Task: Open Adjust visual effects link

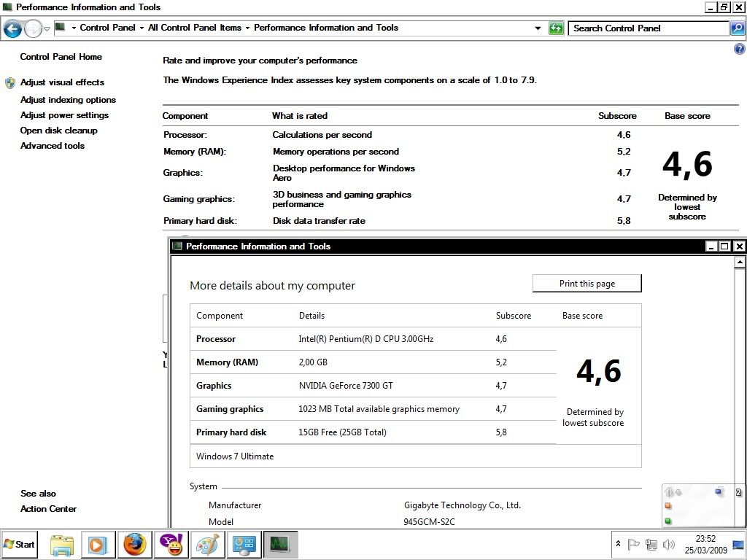Action: tap(62, 82)
